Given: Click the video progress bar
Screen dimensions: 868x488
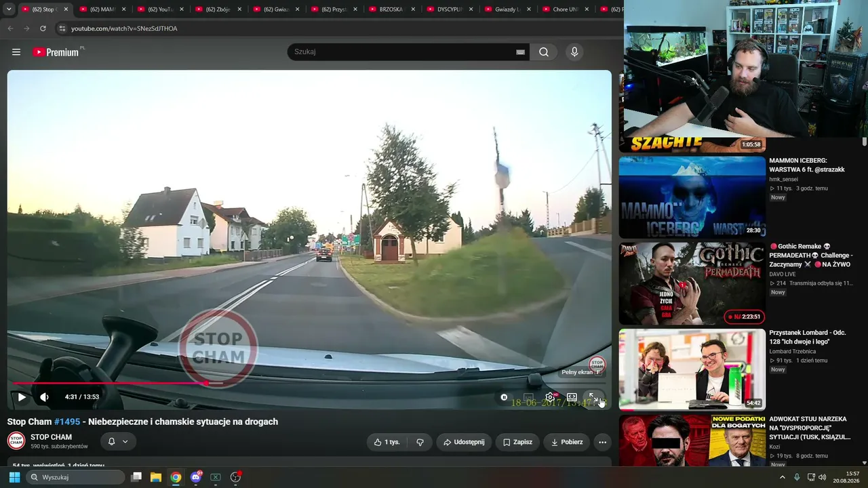Looking at the screenshot, I should (x=309, y=384).
